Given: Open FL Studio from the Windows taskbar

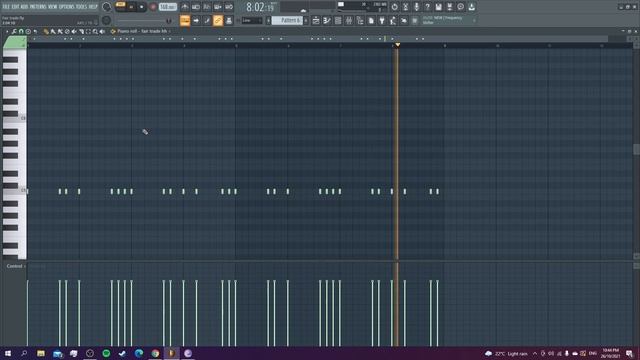Looking at the screenshot, I should 171,353.
